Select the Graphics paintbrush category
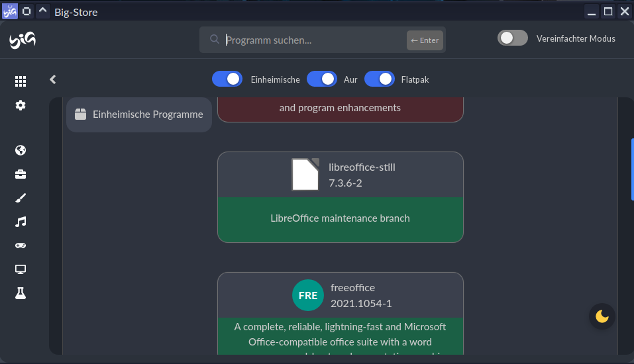Image resolution: width=634 pixels, height=364 pixels. pos(21,198)
